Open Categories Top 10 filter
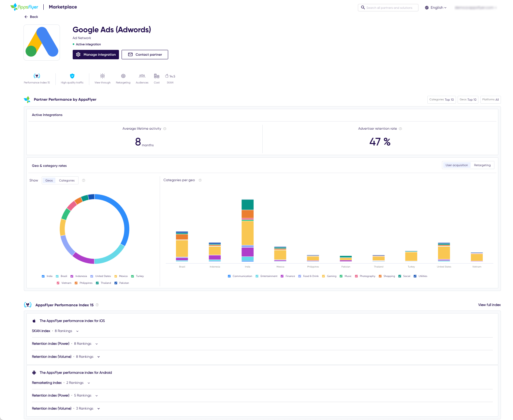513x420 pixels. click(x=442, y=100)
